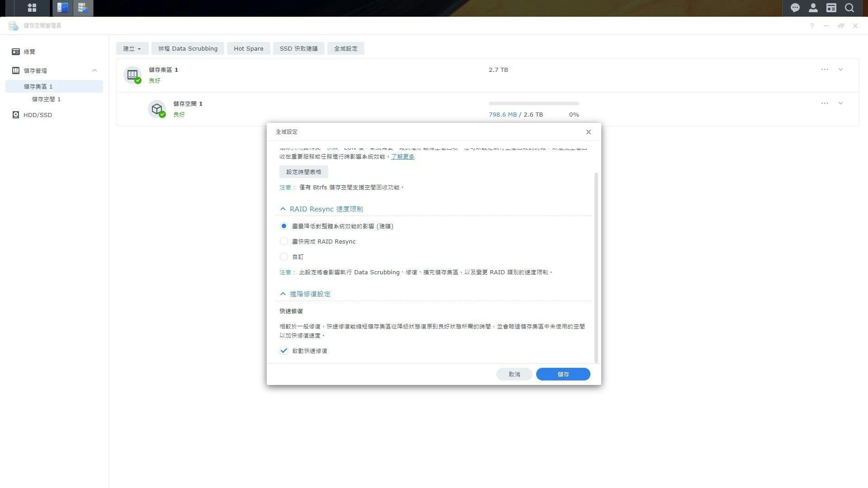This screenshot has width=868, height=488.
Task: Select HDD/SSD in the sidebar
Action: pos(38,115)
